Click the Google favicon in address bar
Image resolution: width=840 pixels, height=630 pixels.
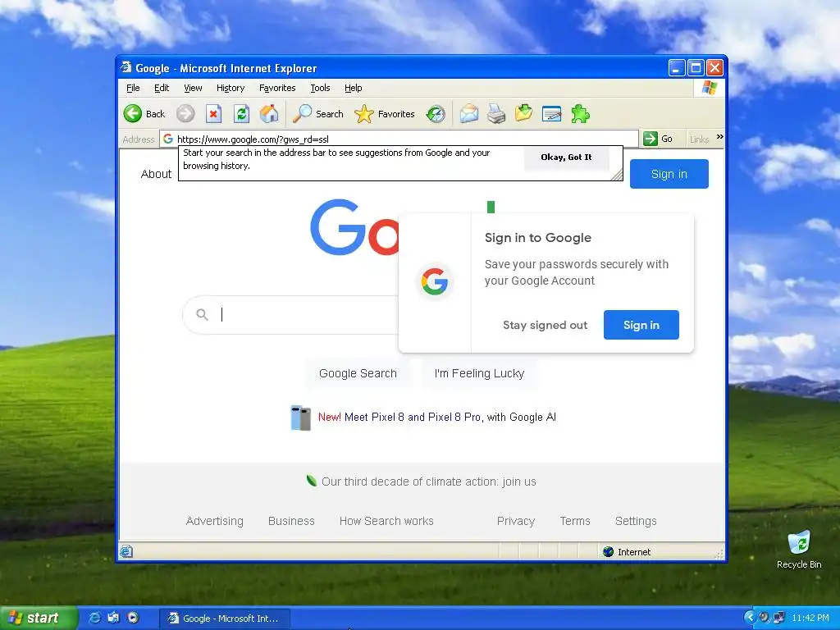pos(167,139)
